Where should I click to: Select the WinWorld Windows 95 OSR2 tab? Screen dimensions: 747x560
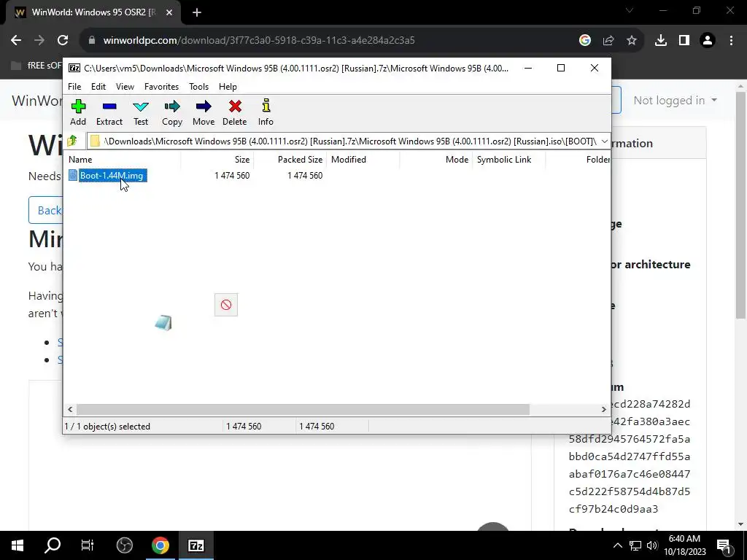tap(93, 13)
